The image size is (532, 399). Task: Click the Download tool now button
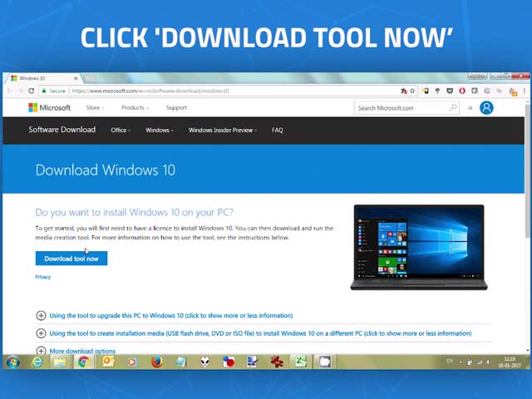coord(71,259)
